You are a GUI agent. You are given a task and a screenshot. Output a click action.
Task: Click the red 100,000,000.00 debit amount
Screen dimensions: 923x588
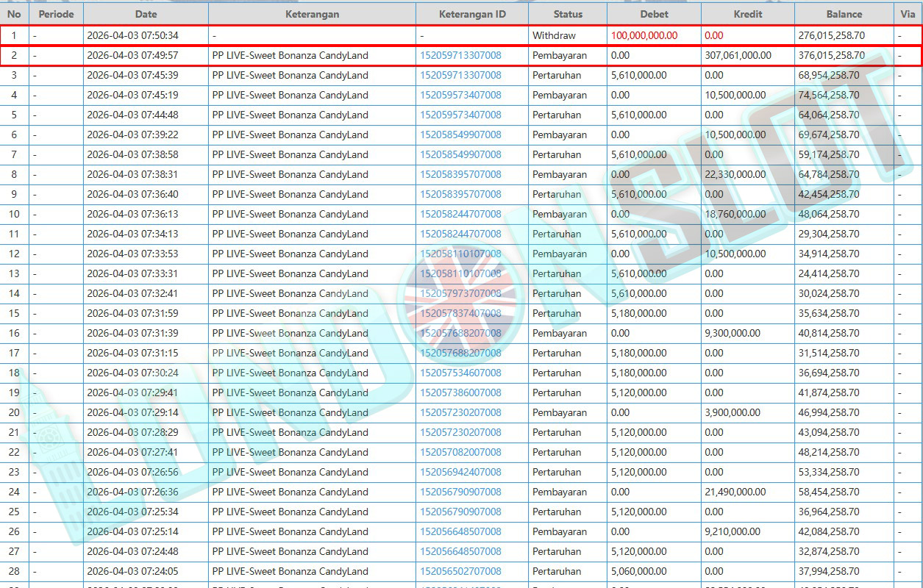coord(644,35)
